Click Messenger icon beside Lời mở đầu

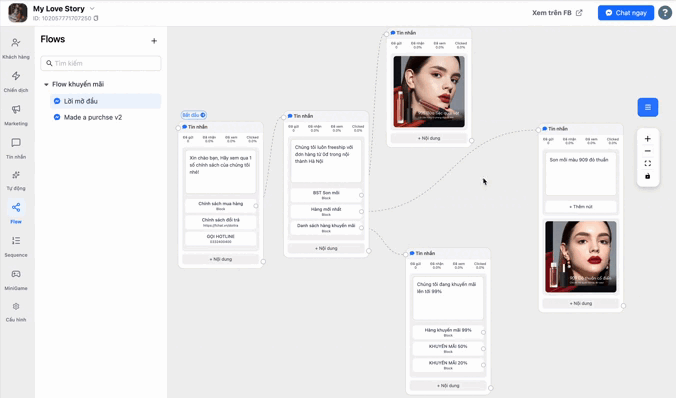[x=57, y=101]
